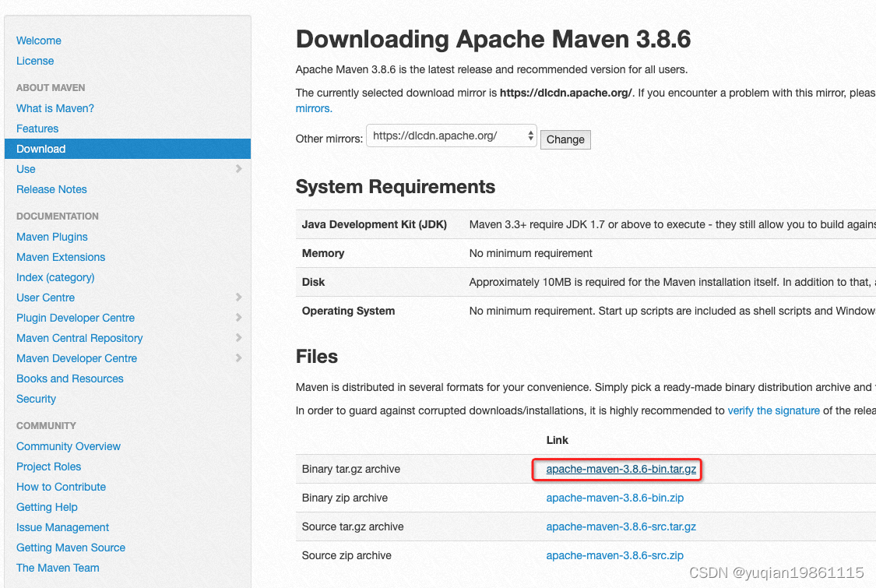The height and width of the screenshot is (588, 876).
Task: Open Maven Central Repository item
Action: (x=79, y=338)
